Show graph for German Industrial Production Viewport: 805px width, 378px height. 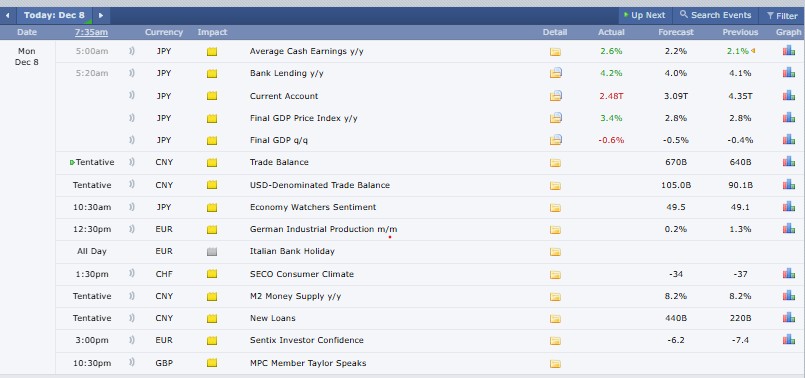coord(789,228)
